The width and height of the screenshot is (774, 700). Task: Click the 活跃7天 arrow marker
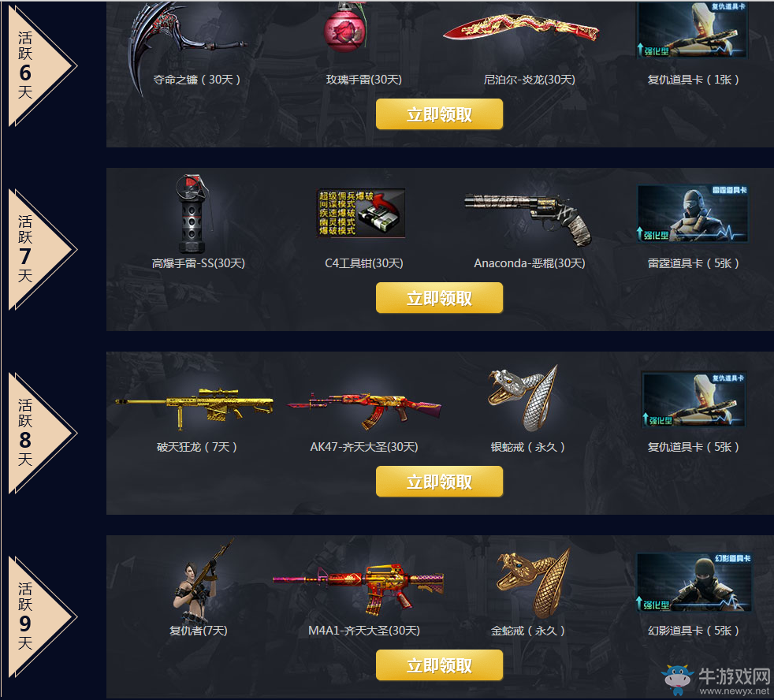point(42,249)
